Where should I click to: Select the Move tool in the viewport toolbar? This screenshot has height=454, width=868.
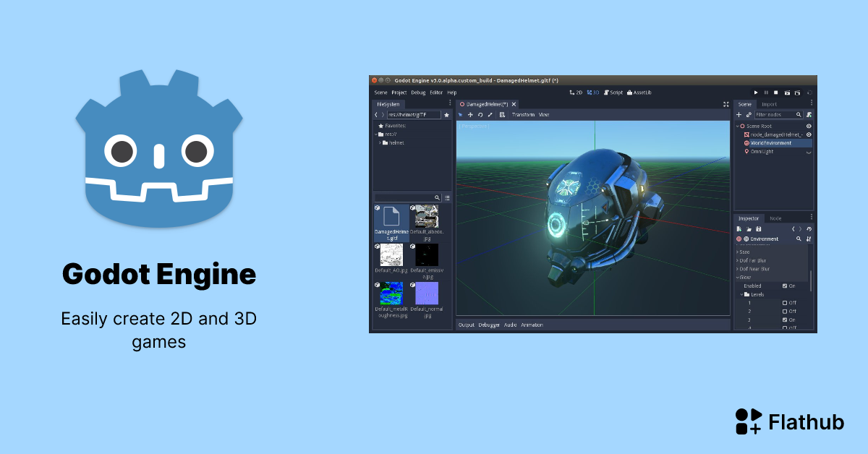(470, 114)
